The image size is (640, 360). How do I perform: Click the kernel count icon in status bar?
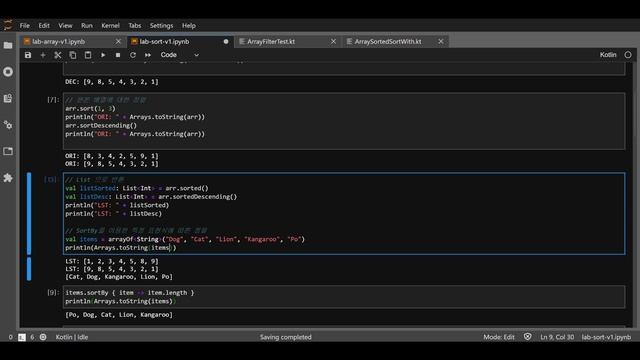pos(43,337)
